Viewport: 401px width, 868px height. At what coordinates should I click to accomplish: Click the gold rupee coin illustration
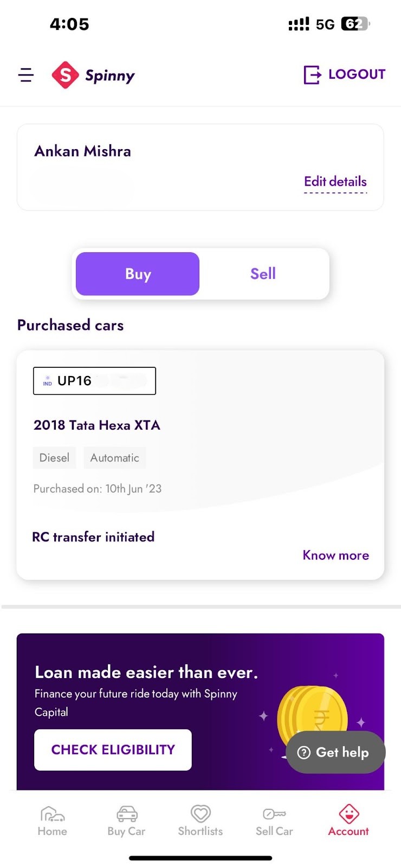[x=312, y=713]
